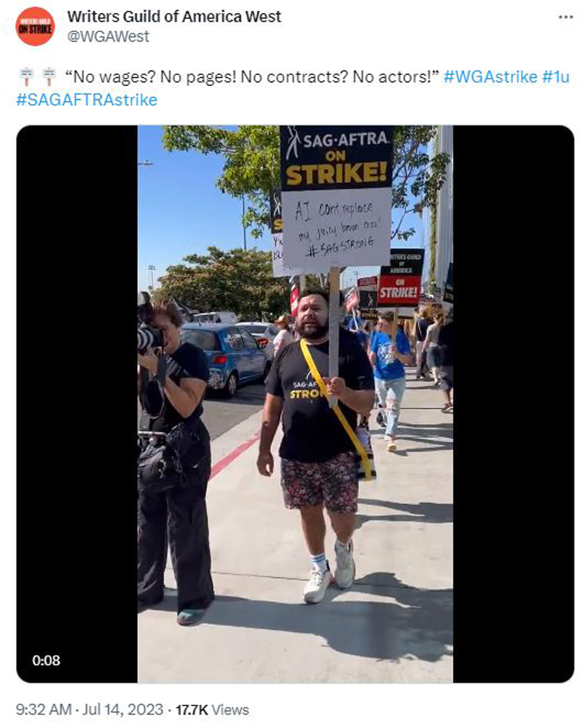The image size is (583, 728).
Task: Open the #SAGAFTRAstrike hashtag
Action: click(x=87, y=100)
